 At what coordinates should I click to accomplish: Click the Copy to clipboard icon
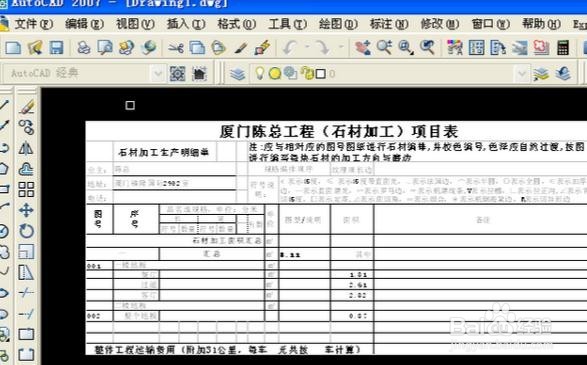coord(197,48)
